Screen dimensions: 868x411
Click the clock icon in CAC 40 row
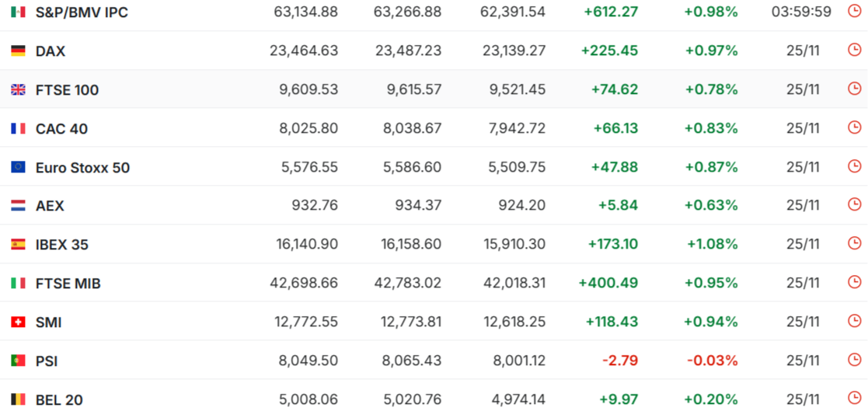854,127
